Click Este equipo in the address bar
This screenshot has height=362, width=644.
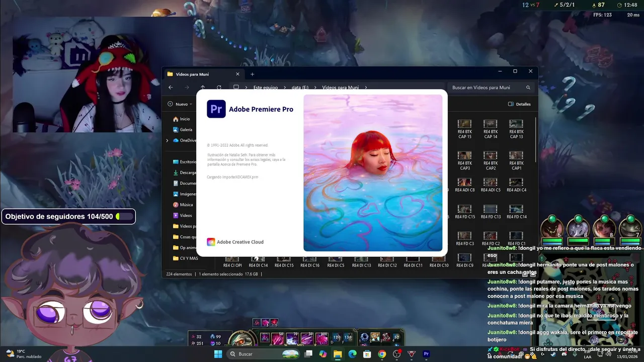[x=266, y=87]
